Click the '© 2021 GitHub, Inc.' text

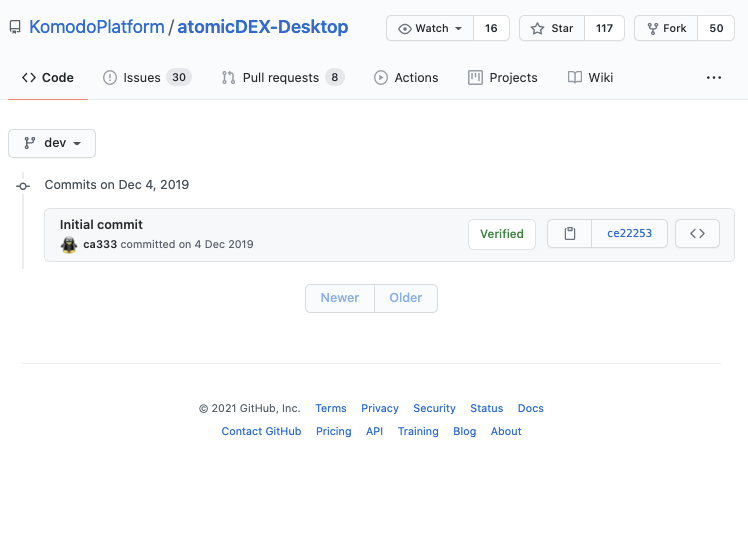coord(249,408)
